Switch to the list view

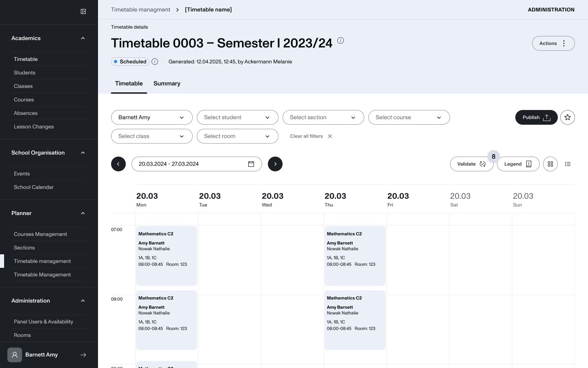(568, 164)
